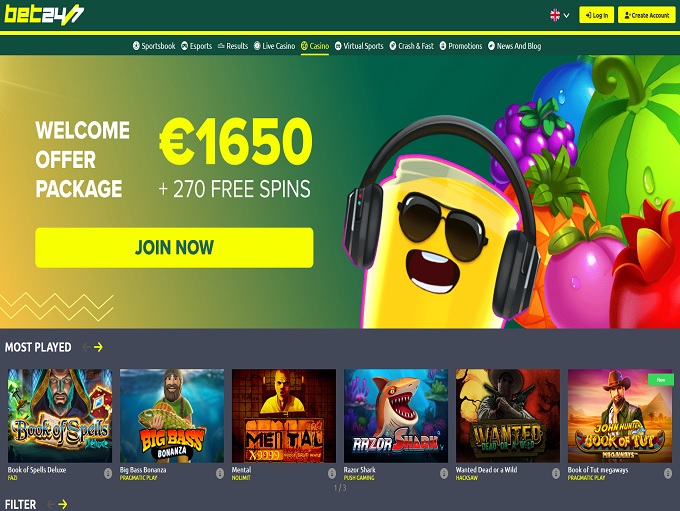Go to previous Most Played games with the grey arrow
Image resolution: width=680 pixels, height=511 pixels.
coord(86,347)
